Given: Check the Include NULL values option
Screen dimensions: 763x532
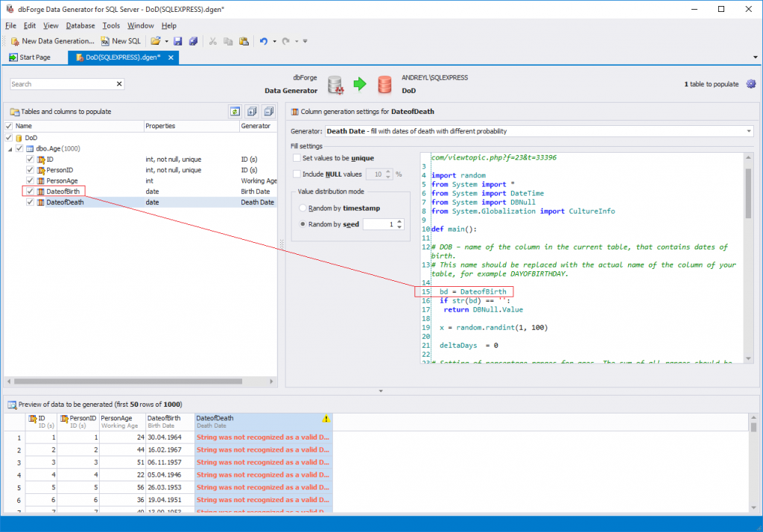Looking at the screenshot, I should tap(297, 174).
